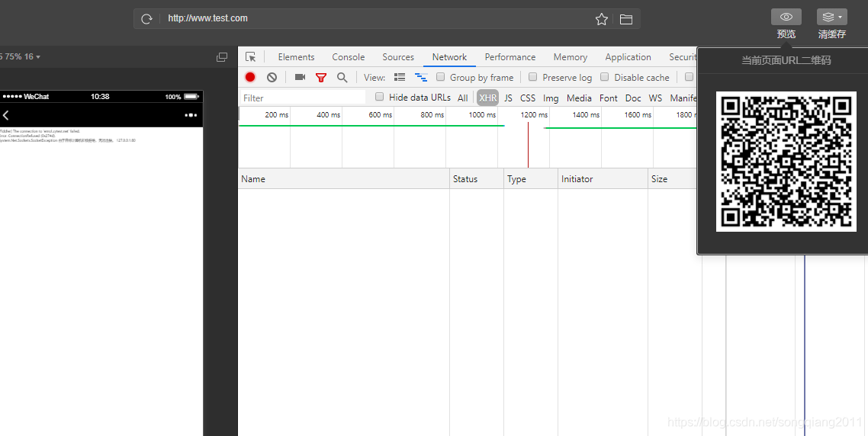Open the folder icon in the address bar
The image size is (868, 436).
(x=626, y=19)
